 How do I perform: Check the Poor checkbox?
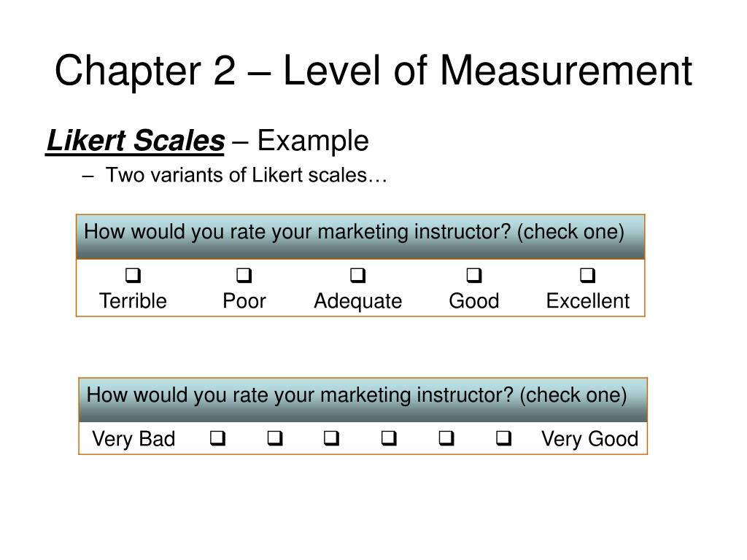(244, 275)
